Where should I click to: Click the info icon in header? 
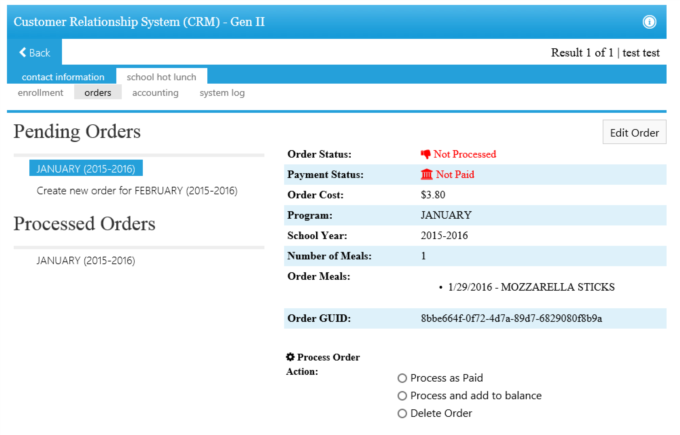[649, 22]
